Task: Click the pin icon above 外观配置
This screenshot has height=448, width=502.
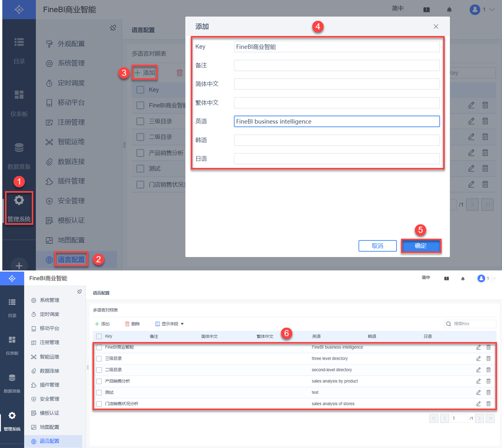Action: coord(113,28)
